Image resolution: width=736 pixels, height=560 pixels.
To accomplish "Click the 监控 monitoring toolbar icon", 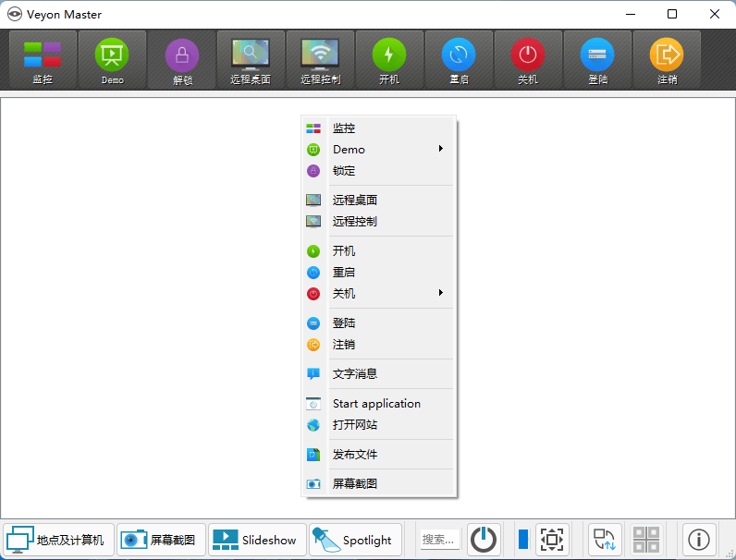I will [43, 61].
